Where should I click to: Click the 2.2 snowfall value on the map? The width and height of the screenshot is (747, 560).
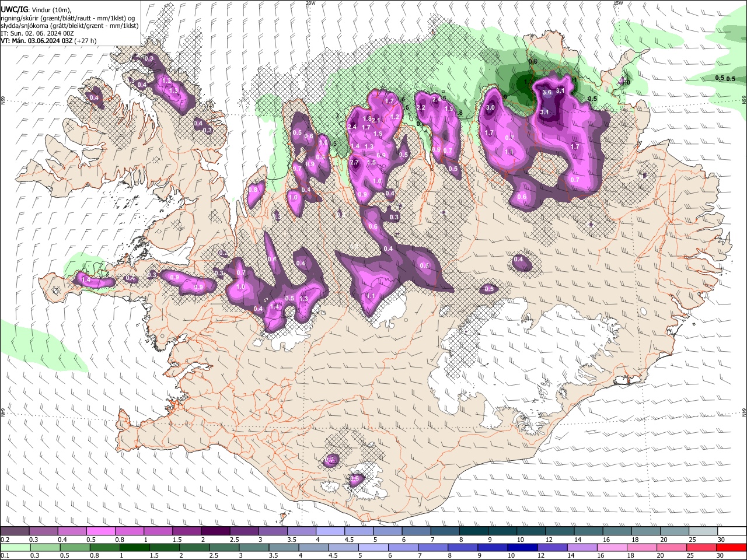420,107
